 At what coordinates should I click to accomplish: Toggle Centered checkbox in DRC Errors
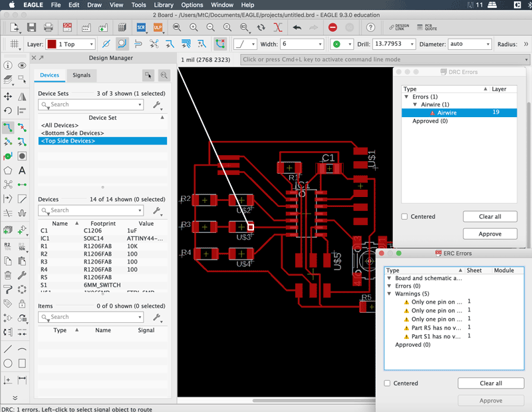tap(405, 216)
